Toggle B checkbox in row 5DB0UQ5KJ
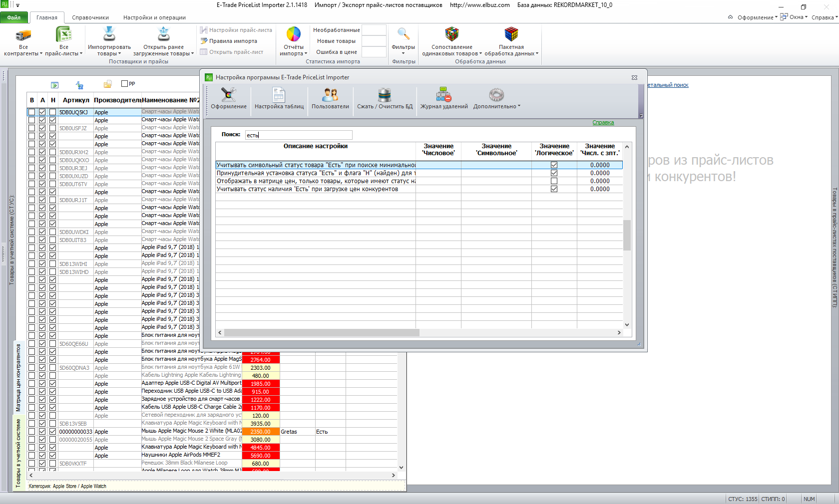Screen dimensions: 839x504 tap(32, 112)
